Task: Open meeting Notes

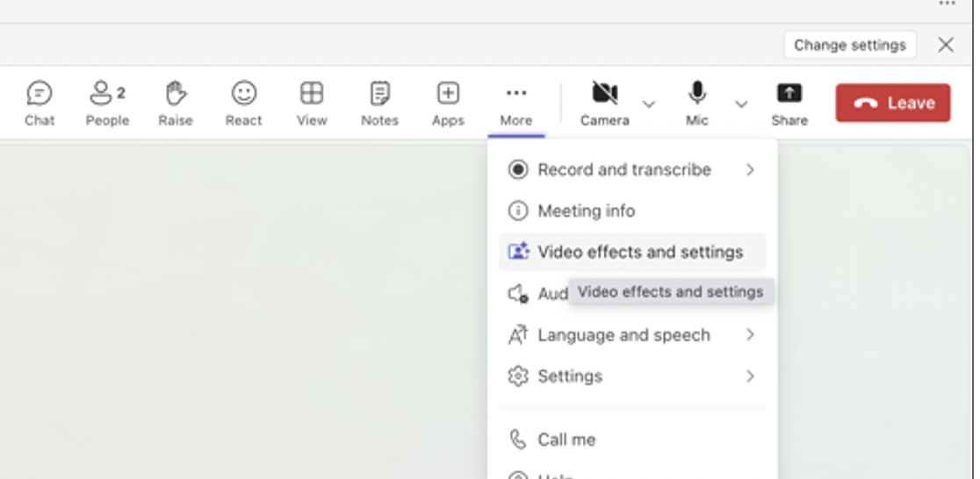Action: coord(379,103)
